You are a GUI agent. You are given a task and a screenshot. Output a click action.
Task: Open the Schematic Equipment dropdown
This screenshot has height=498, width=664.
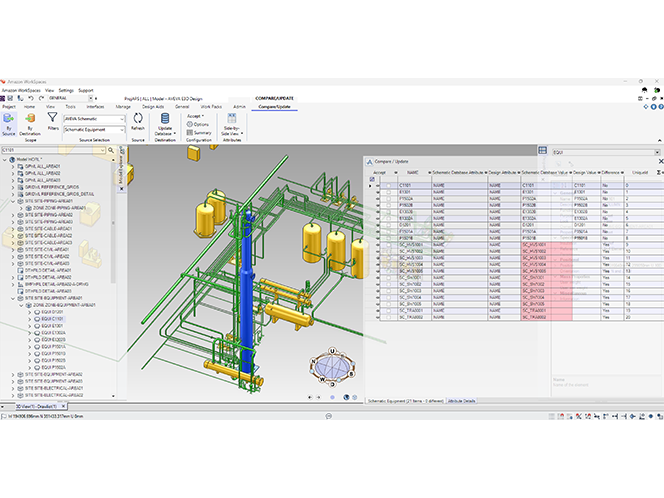tap(122, 129)
